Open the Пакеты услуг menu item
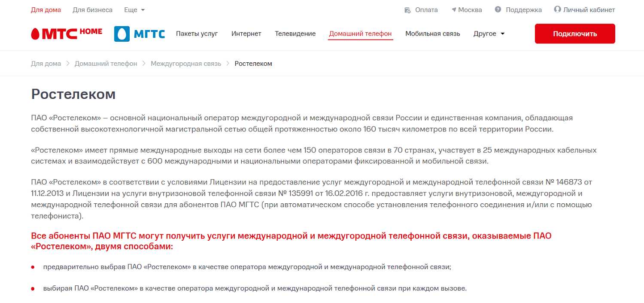644x303 pixels. point(197,34)
